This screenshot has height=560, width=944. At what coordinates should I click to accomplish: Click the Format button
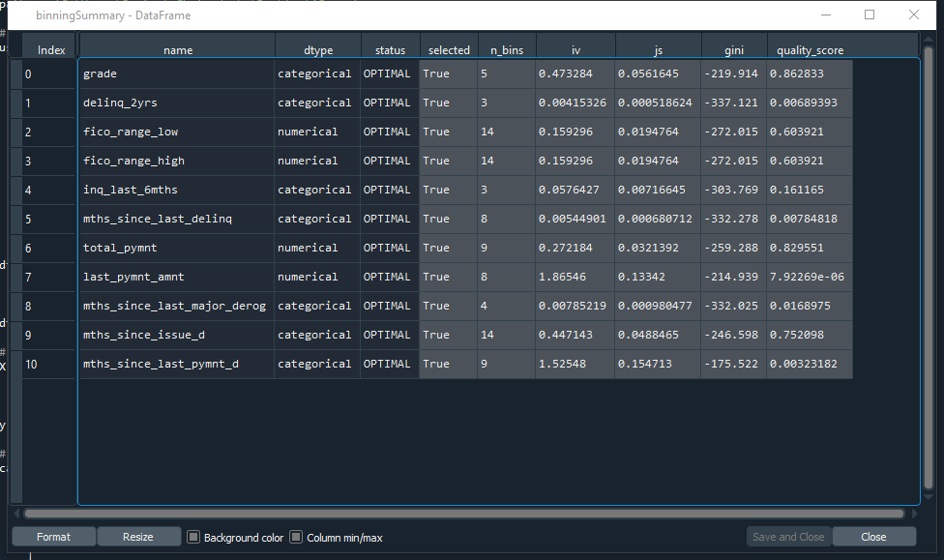coord(53,536)
